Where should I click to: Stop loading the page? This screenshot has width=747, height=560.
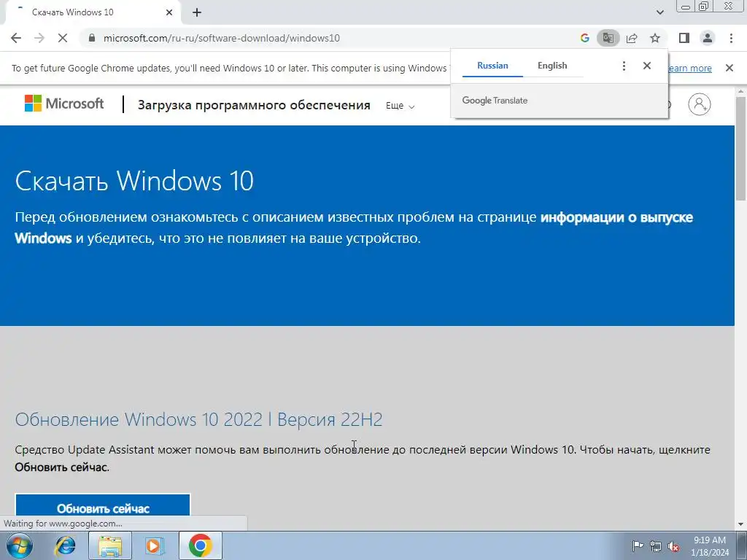coord(63,38)
